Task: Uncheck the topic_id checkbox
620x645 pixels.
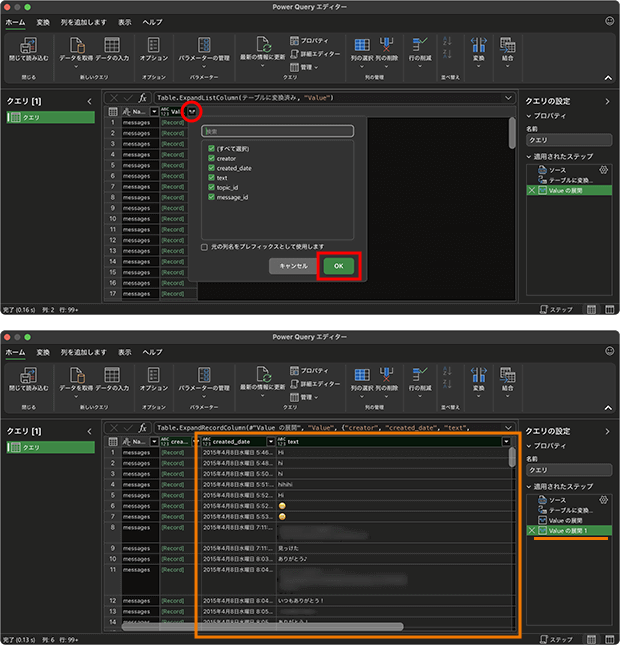Action: pos(211,187)
